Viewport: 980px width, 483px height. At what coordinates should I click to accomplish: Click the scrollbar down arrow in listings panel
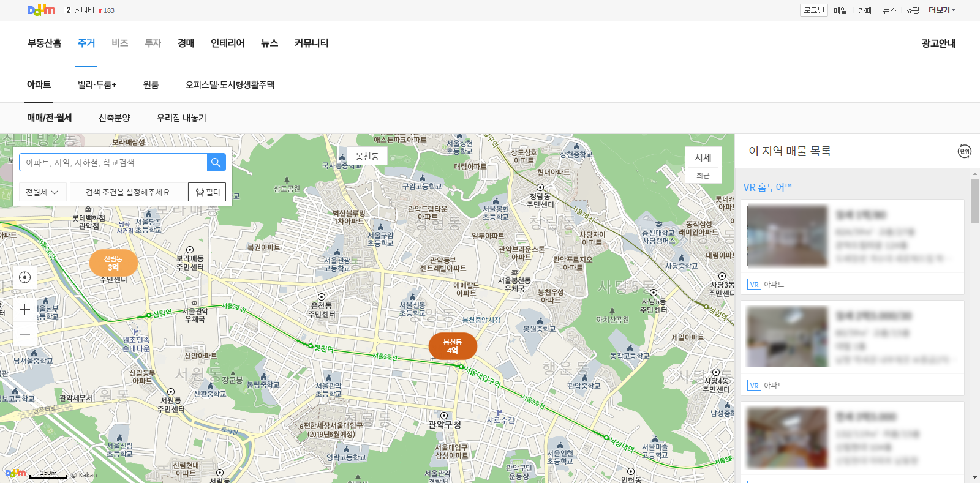[974, 478]
